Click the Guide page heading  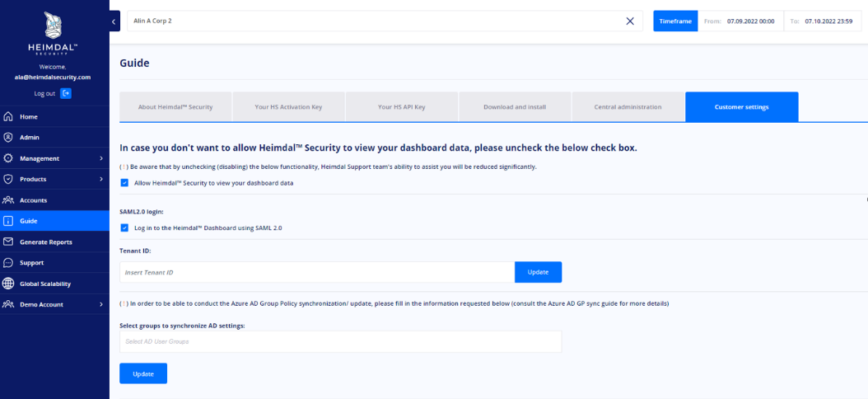(134, 63)
